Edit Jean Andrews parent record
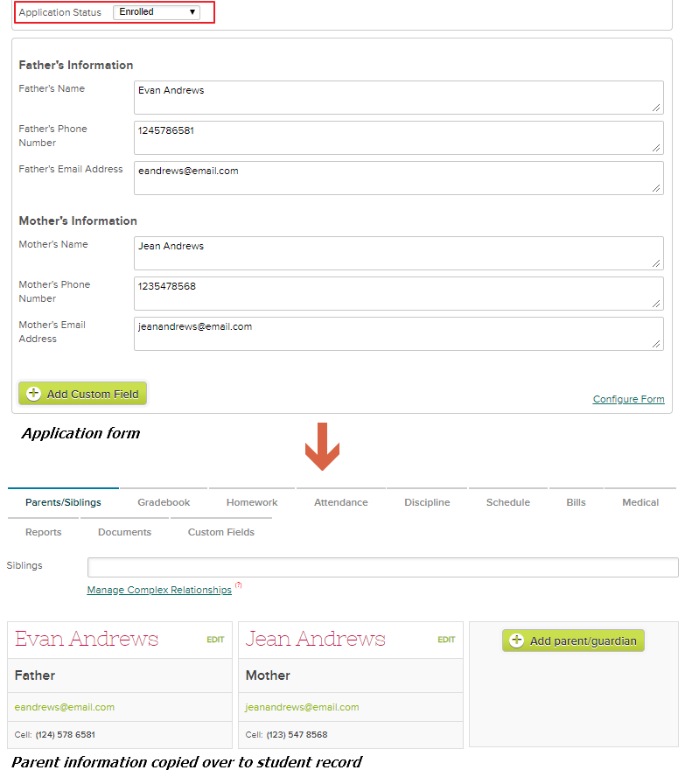This screenshot has width=692, height=784. (446, 640)
